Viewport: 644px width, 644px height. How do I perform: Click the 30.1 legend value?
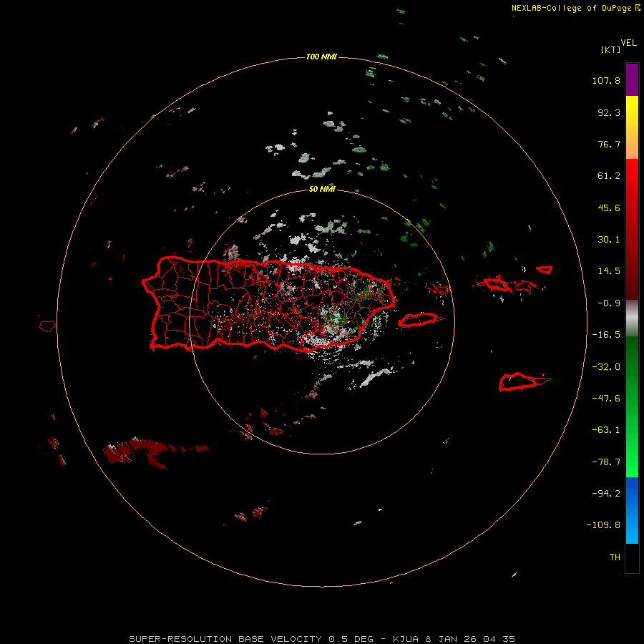click(609, 240)
